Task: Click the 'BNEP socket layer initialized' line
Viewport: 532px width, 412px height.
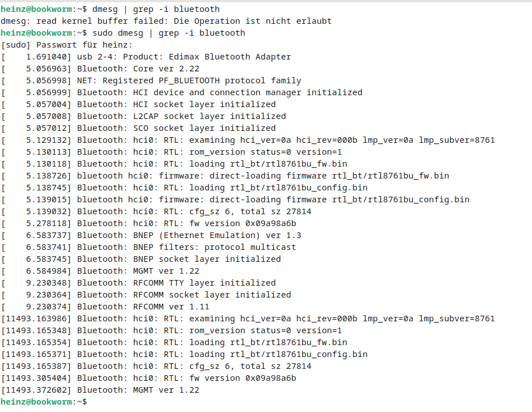Action: (x=141, y=260)
